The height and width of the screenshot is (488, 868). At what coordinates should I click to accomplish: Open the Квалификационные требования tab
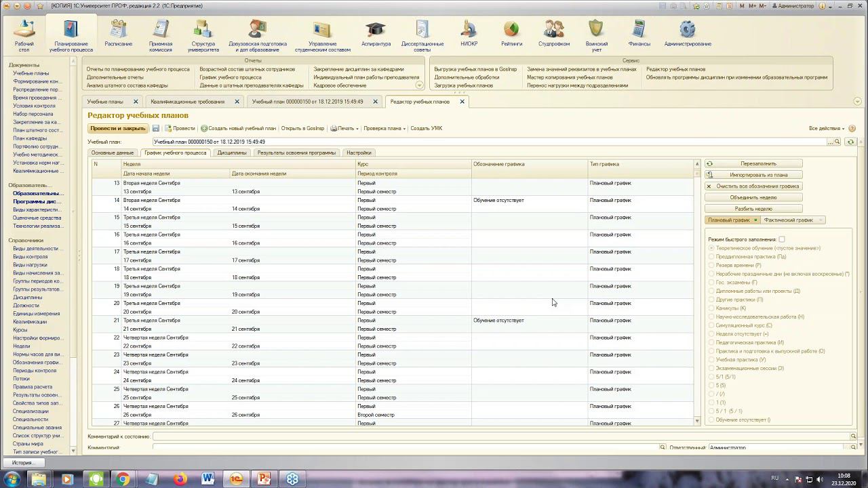tap(188, 102)
